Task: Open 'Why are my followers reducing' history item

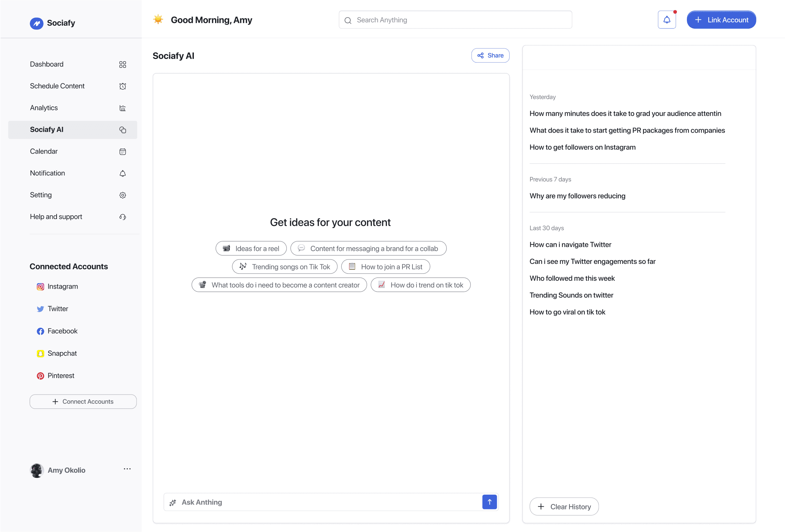Action: [x=577, y=196]
